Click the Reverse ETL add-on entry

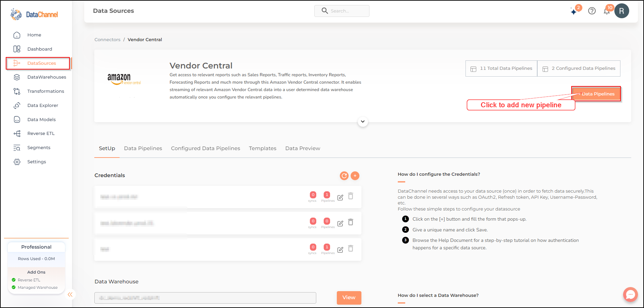pyautogui.click(x=26, y=280)
